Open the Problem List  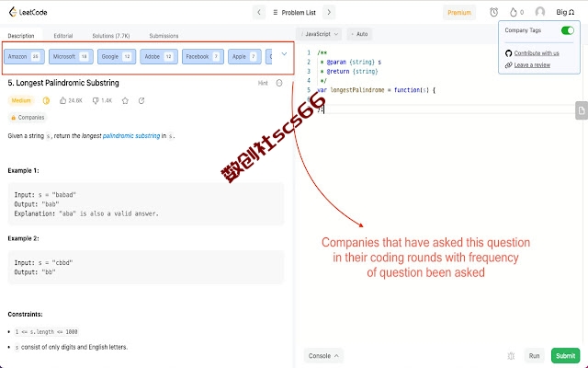[294, 12]
